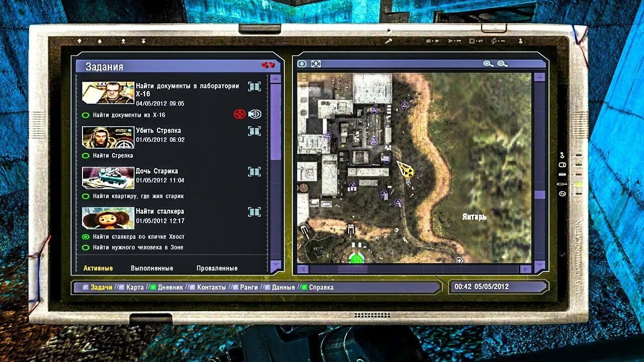The height and width of the screenshot is (362, 644).
Task: Zoom out on the map
Action: pyautogui.click(x=502, y=64)
